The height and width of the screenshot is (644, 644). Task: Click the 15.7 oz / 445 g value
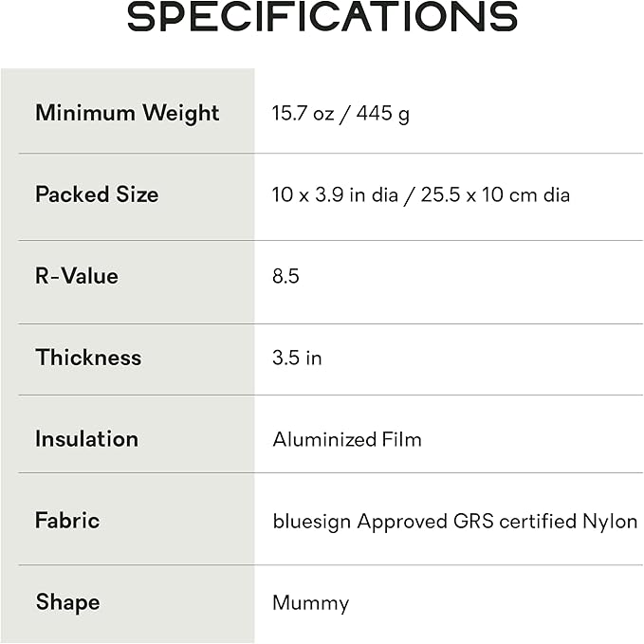coord(340,114)
